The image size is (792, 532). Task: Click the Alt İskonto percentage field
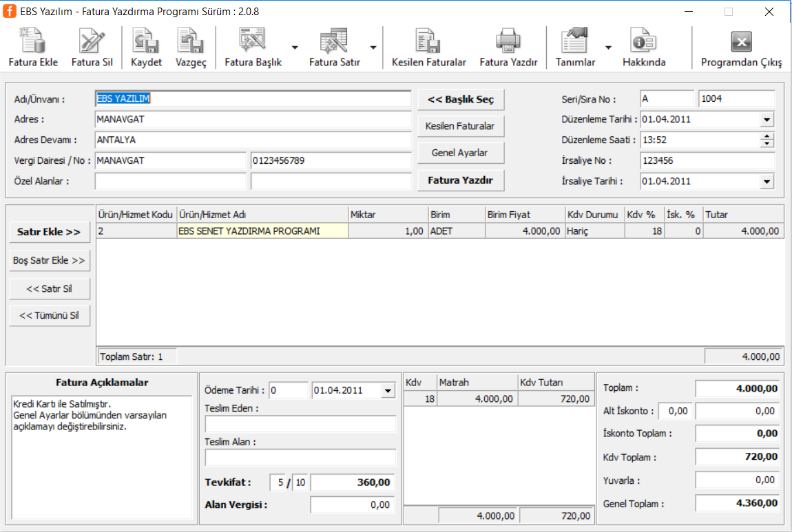coord(675,411)
